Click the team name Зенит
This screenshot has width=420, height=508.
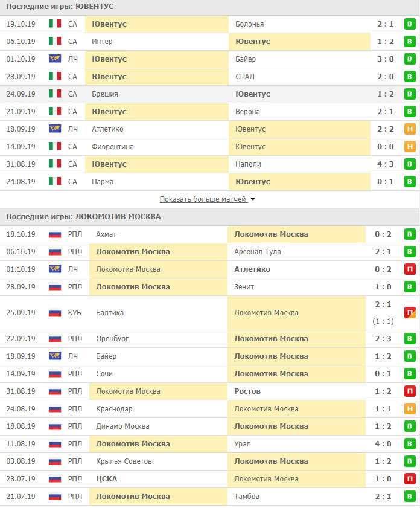(x=244, y=287)
